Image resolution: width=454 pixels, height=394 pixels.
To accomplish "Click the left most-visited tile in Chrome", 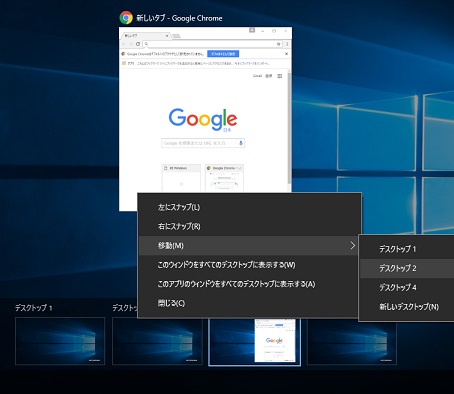I will point(181,178).
